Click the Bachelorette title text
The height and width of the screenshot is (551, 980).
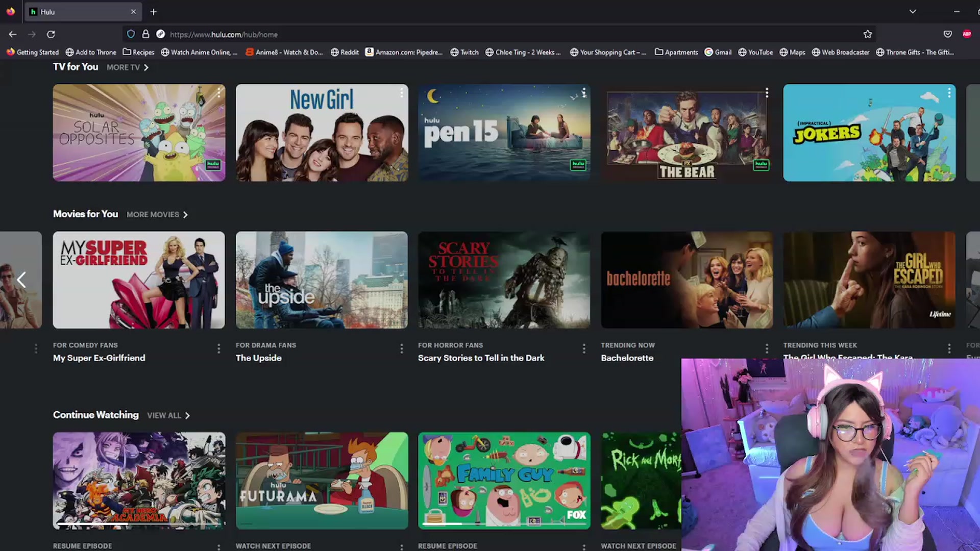(627, 358)
